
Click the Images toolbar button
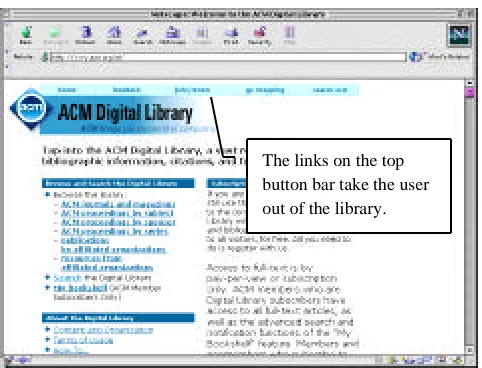click(x=202, y=35)
